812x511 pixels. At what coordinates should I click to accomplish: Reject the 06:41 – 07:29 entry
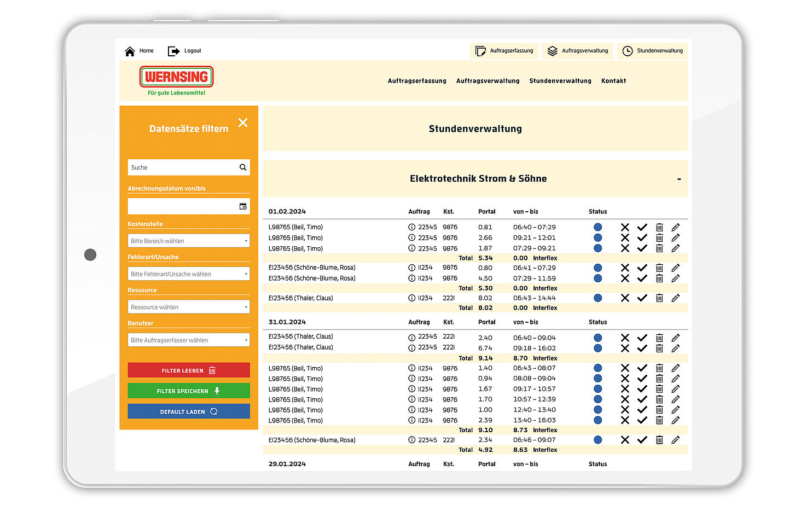point(625,268)
